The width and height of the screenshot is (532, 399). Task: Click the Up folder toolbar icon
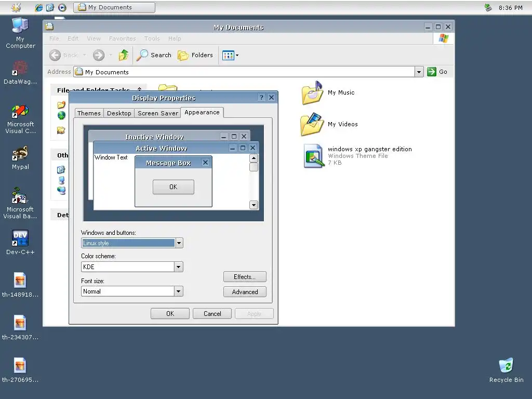pos(124,55)
